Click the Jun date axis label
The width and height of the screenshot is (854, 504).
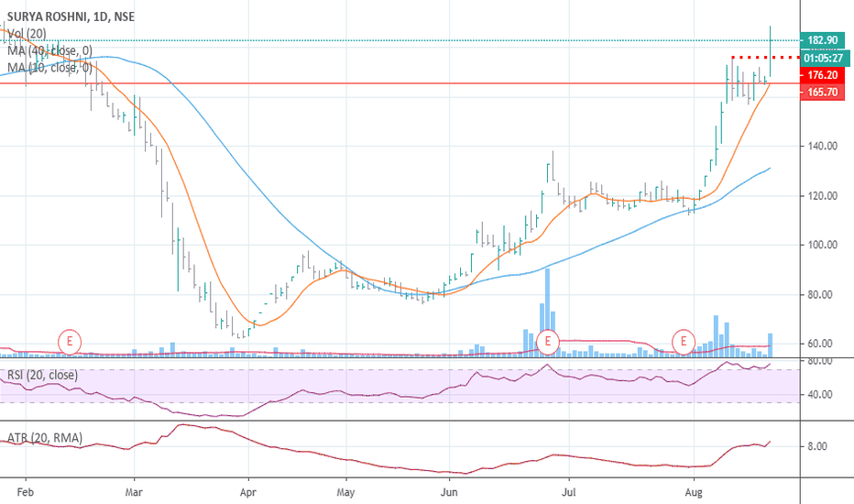click(449, 493)
